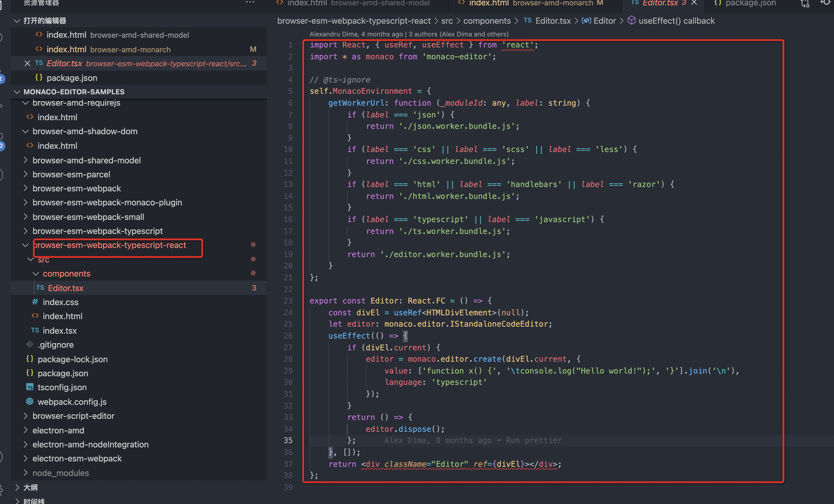The width and height of the screenshot is (834, 504).
Task: Expand the node_modules folder
Action: 60,473
